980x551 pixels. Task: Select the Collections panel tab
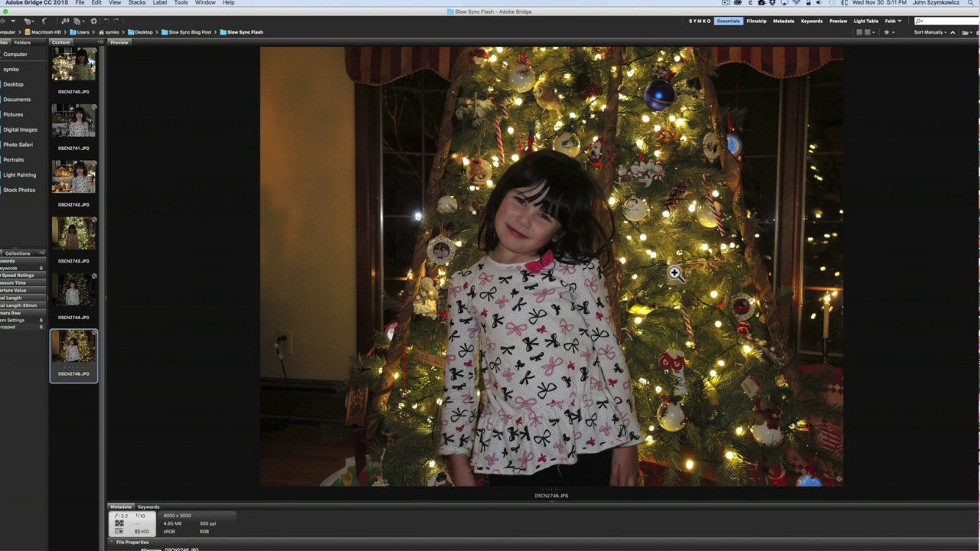click(x=18, y=253)
